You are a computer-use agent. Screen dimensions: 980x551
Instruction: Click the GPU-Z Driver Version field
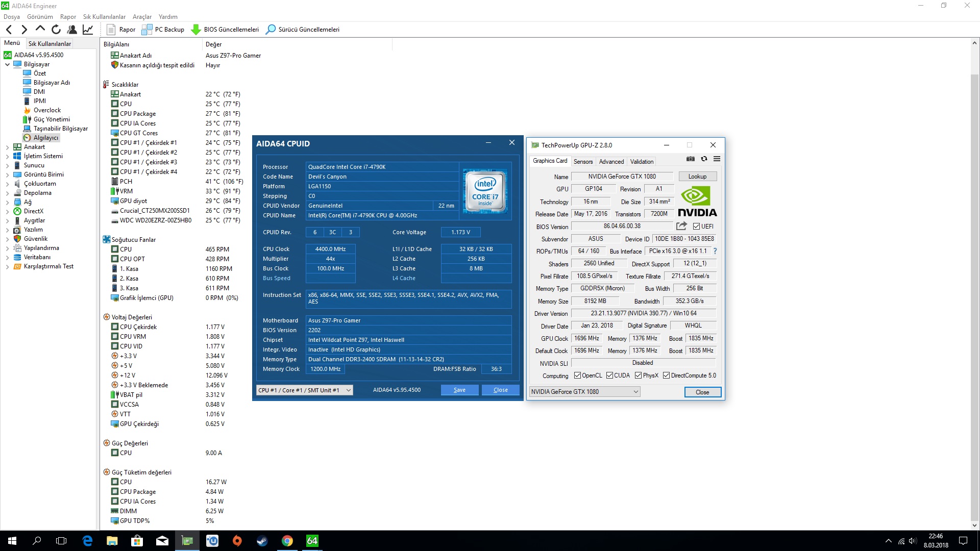pyautogui.click(x=643, y=313)
